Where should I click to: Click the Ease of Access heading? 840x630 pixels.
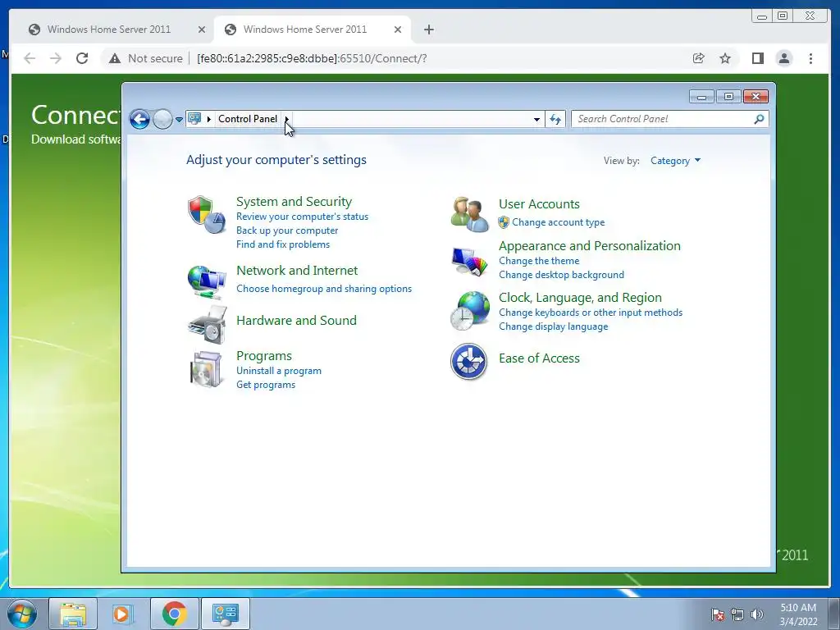pos(539,358)
